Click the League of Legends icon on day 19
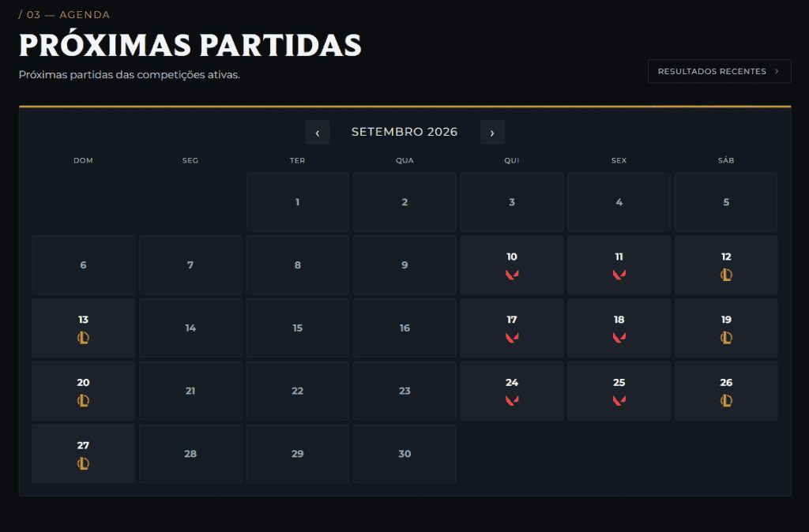Image resolution: width=809 pixels, height=532 pixels. [726, 338]
